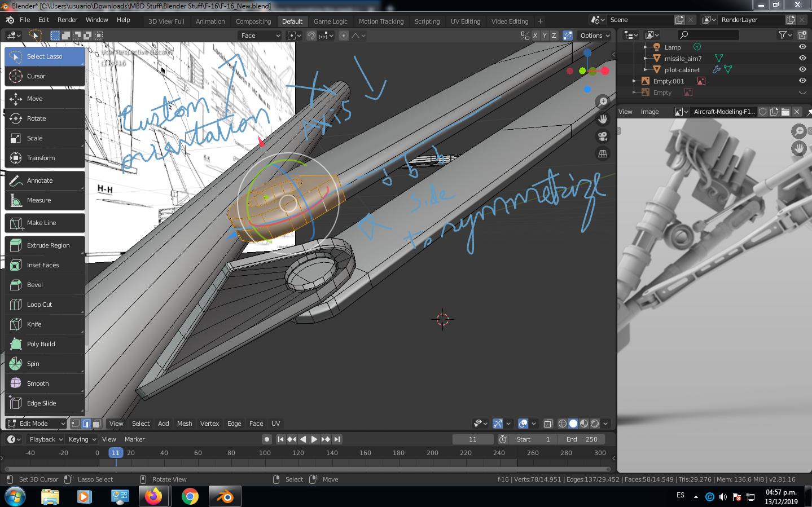Pick the Knife tool
The height and width of the screenshot is (507, 812).
click(45, 324)
